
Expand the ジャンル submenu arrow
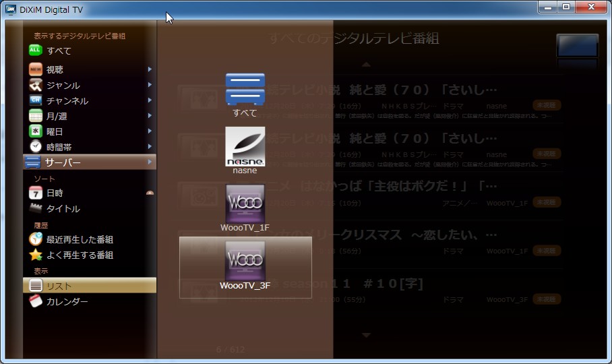[150, 85]
